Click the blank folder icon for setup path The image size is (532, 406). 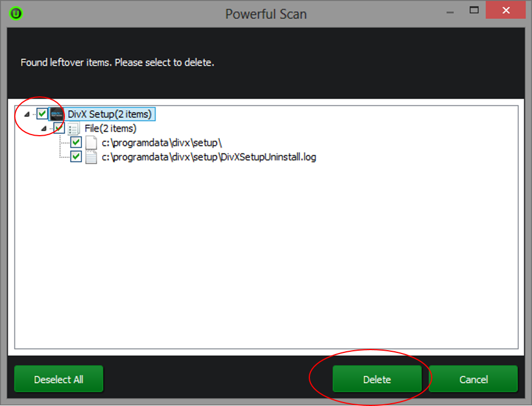coord(91,143)
